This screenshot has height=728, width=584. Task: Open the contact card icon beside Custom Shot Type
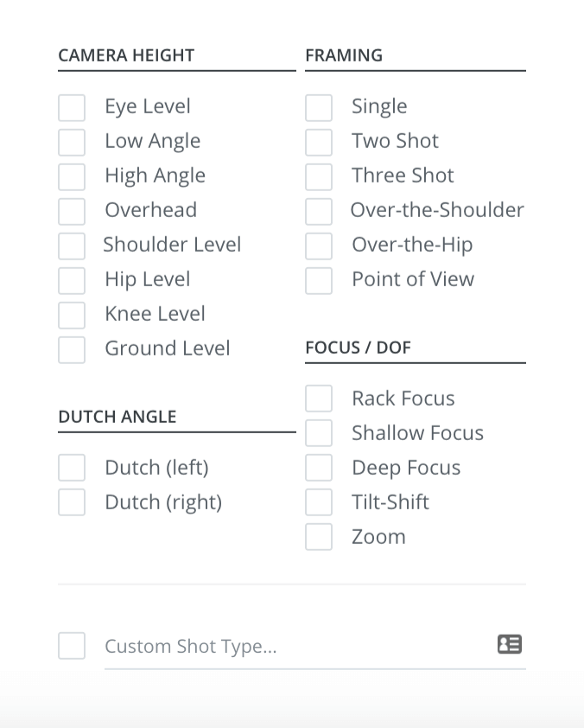509,644
